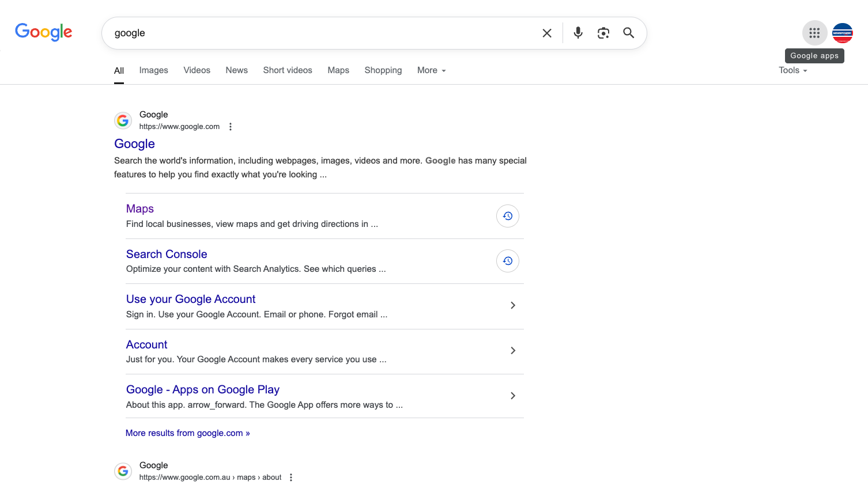Expand the Account result chevron
This screenshot has width=868, height=489.
[x=513, y=350]
